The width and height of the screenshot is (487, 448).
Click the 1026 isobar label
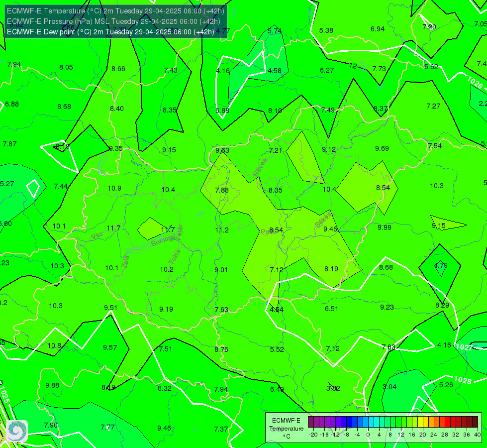[474, 83]
